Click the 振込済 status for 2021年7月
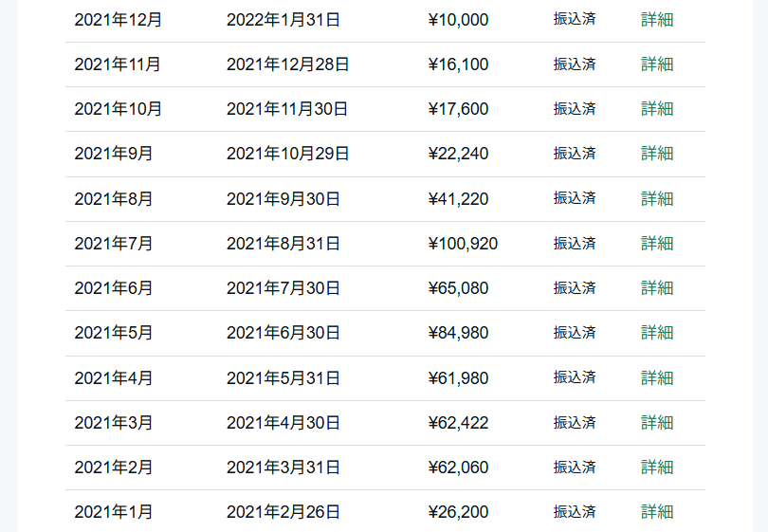 tap(575, 244)
